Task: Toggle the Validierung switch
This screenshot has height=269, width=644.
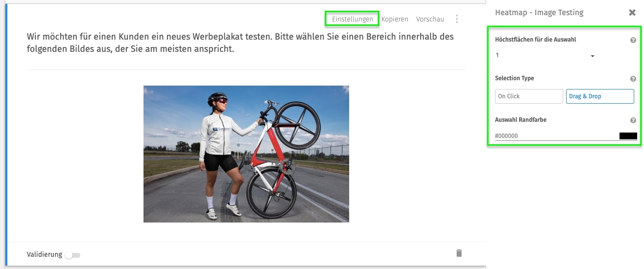Action: pyautogui.click(x=73, y=255)
